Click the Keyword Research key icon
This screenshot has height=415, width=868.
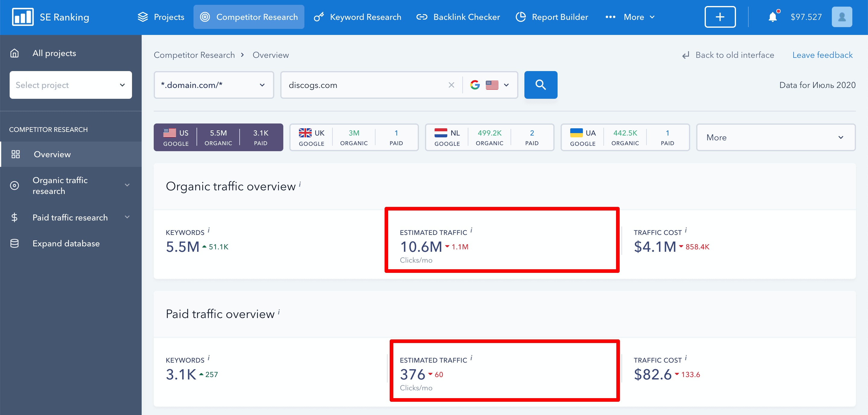(x=319, y=17)
